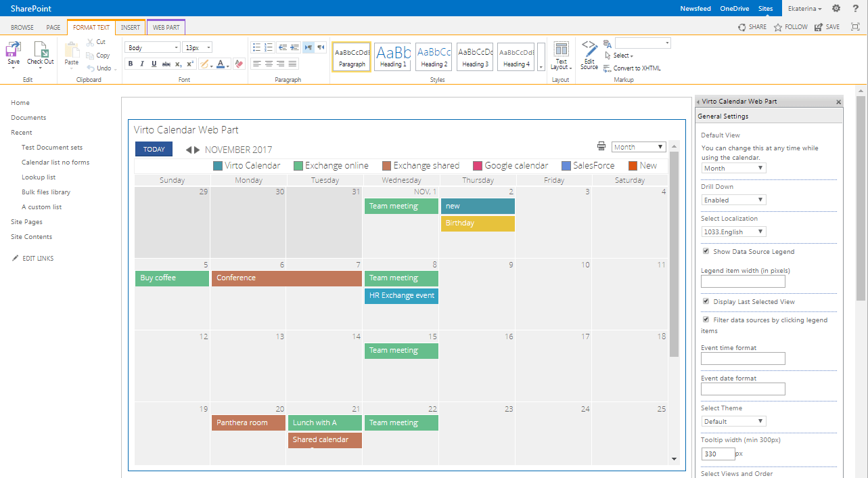Open the Month view selector above the calendar
868x478 pixels.
(638, 146)
